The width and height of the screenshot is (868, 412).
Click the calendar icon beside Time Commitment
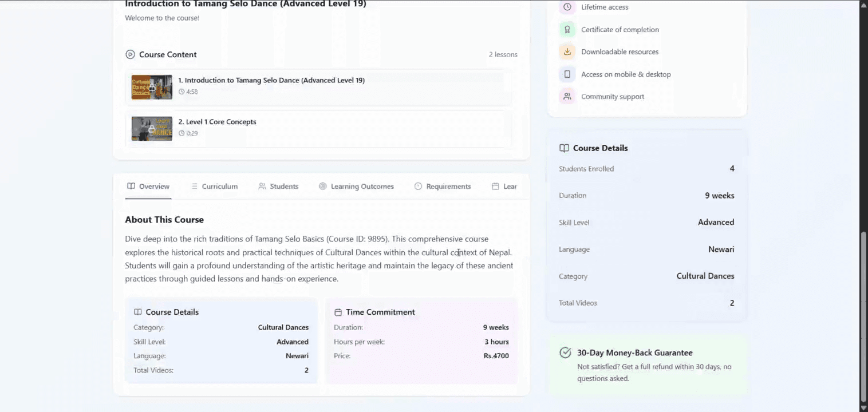pos(338,312)
